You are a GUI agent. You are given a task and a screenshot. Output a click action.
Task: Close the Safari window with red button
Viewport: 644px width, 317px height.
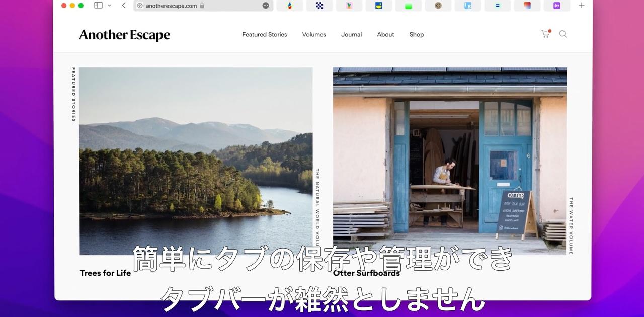pyautogui.click(x=64, y=6)
